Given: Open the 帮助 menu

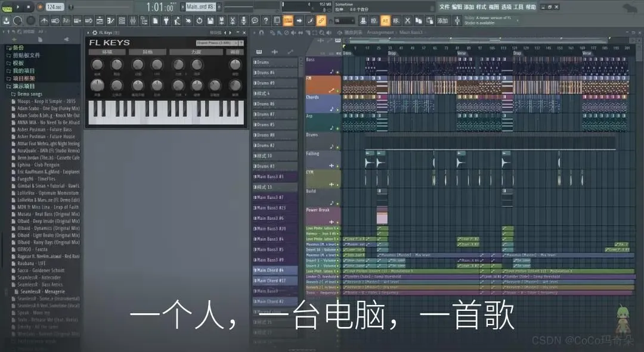Looking at the screenshot, I should [x=531, y=7].
